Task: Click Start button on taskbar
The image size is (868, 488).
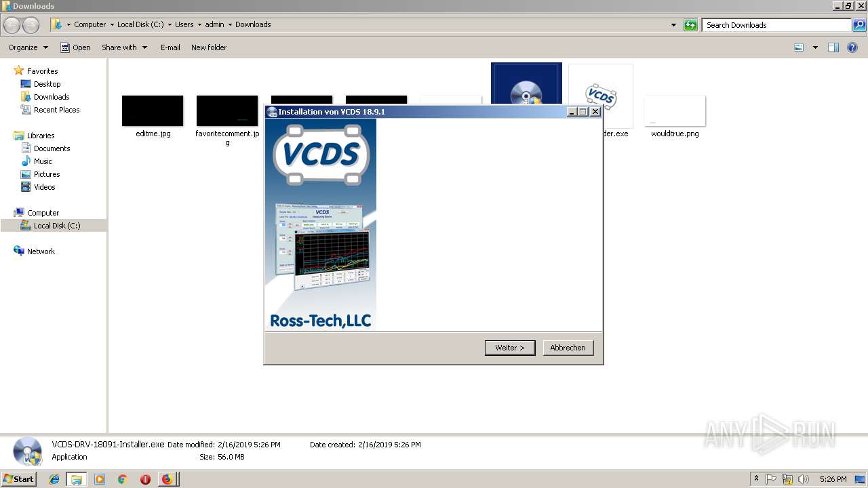Action: click(18, 479)
